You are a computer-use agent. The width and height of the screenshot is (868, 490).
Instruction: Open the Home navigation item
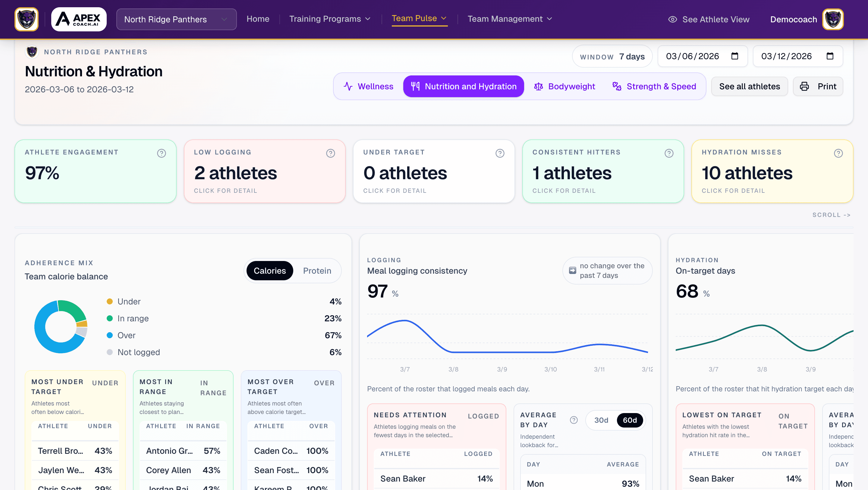(x=258, y=19)
